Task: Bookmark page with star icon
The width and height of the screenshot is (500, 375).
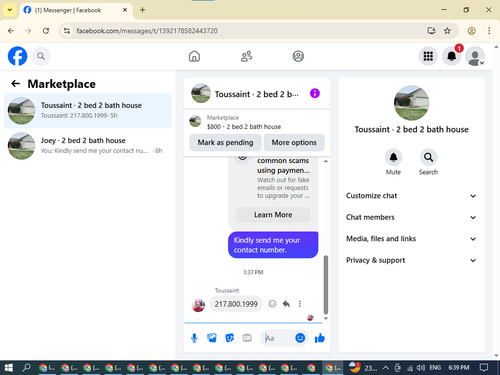Action: click(447, 31)
